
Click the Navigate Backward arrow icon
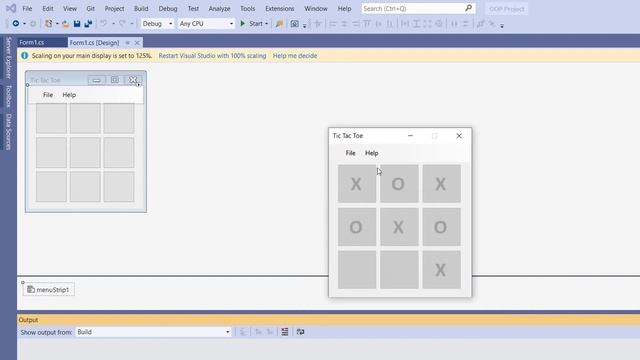tap(16, 24)
